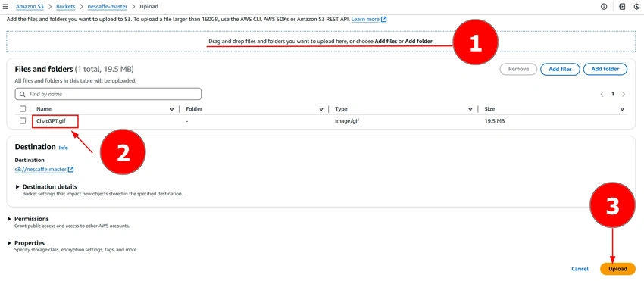Select all files with header checkbox
Viewport: 644px width, 281px height.
click(x=23, y=109)
